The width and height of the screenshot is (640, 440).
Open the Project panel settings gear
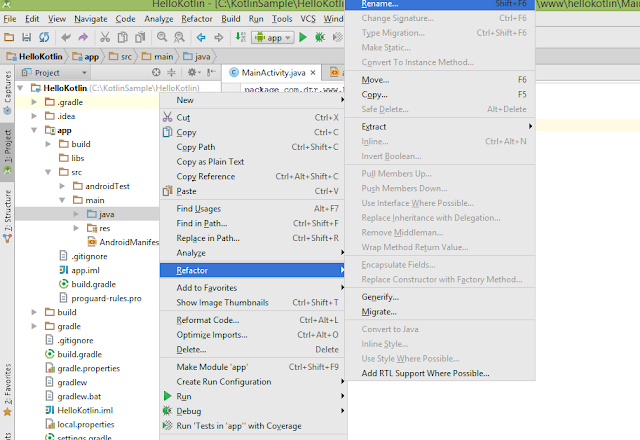193,73
